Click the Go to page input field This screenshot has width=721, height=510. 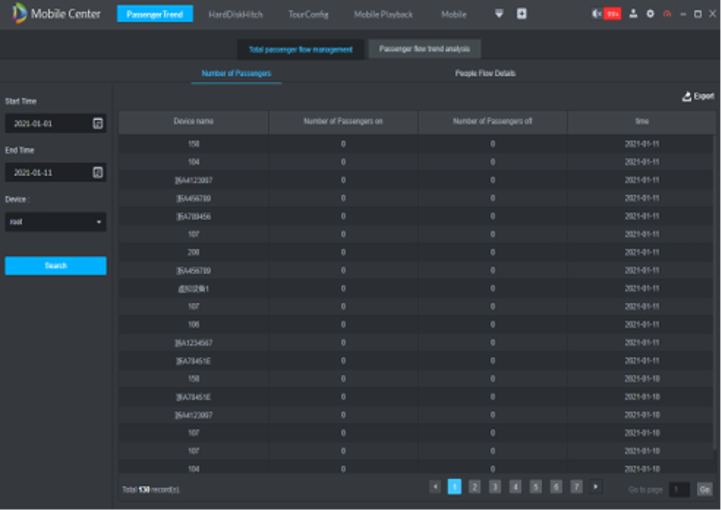coord(679,489)
